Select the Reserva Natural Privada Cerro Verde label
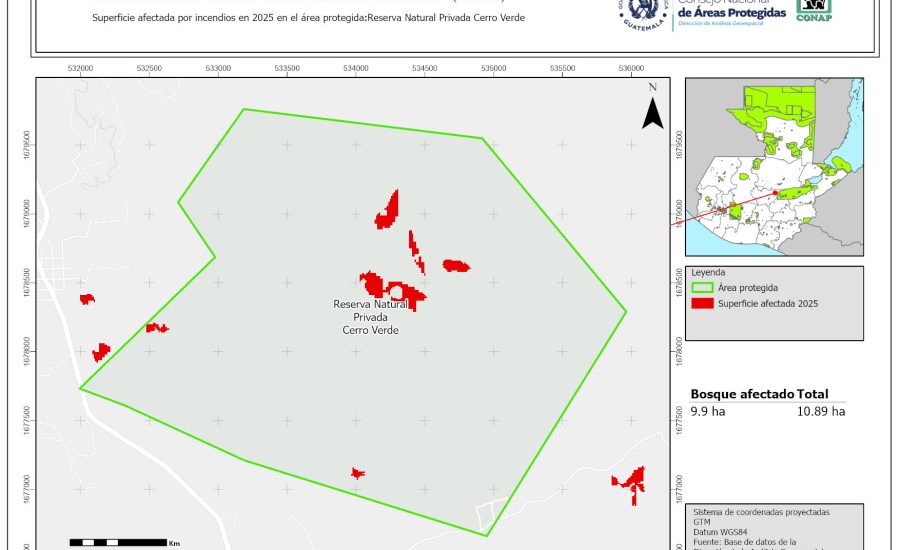This screenshot has width=900, height=550. (x=369, y=316)
